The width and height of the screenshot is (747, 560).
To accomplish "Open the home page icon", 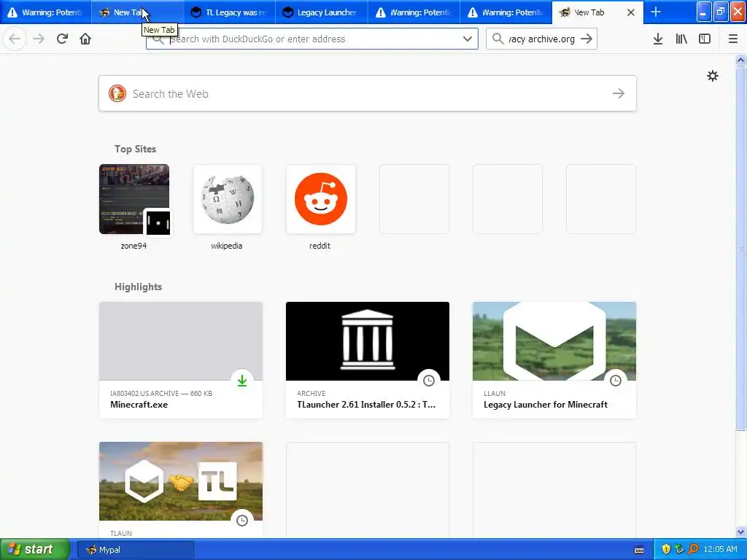I will [85, 39].
